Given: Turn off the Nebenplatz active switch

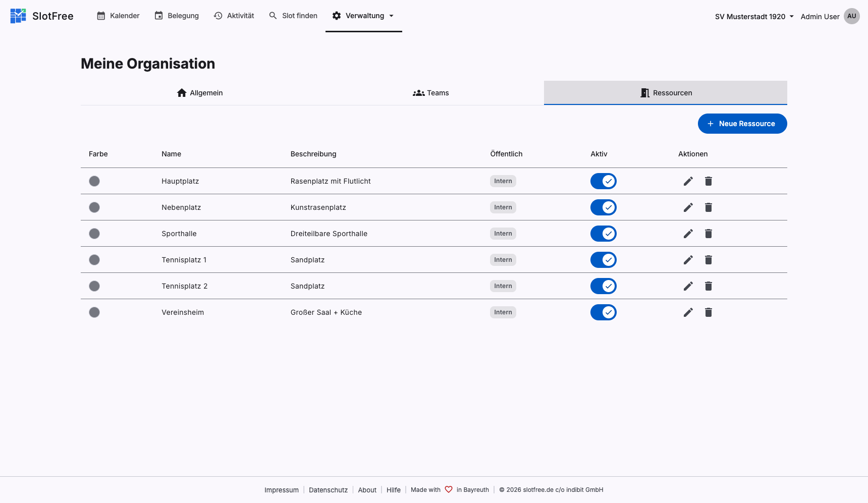Looking at the screenshot, I should tap(604, 207).
